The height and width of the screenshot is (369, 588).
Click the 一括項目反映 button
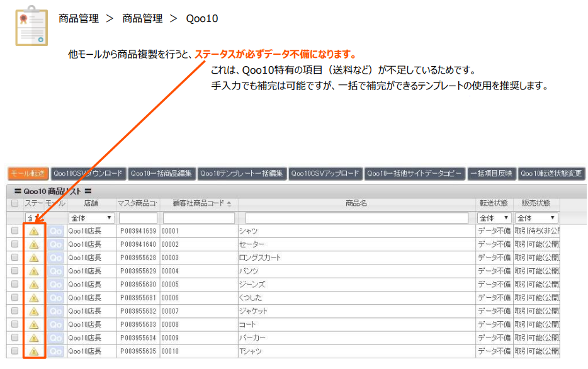492,174
